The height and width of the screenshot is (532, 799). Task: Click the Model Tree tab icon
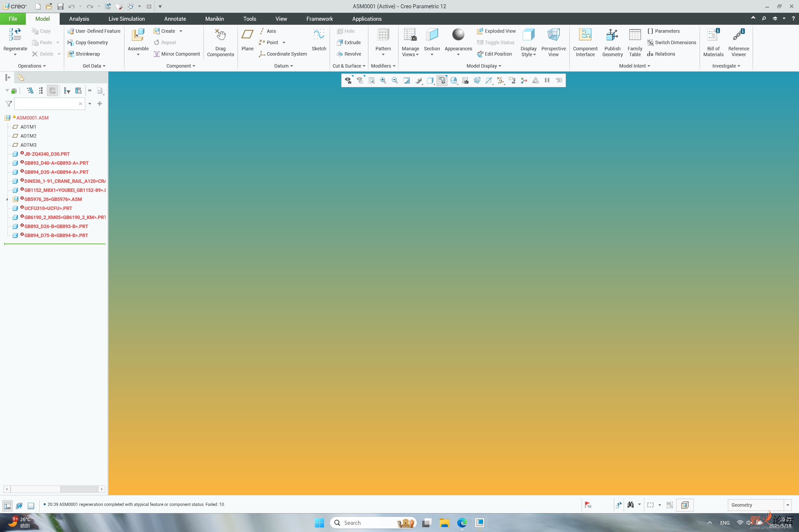(7, 78)
